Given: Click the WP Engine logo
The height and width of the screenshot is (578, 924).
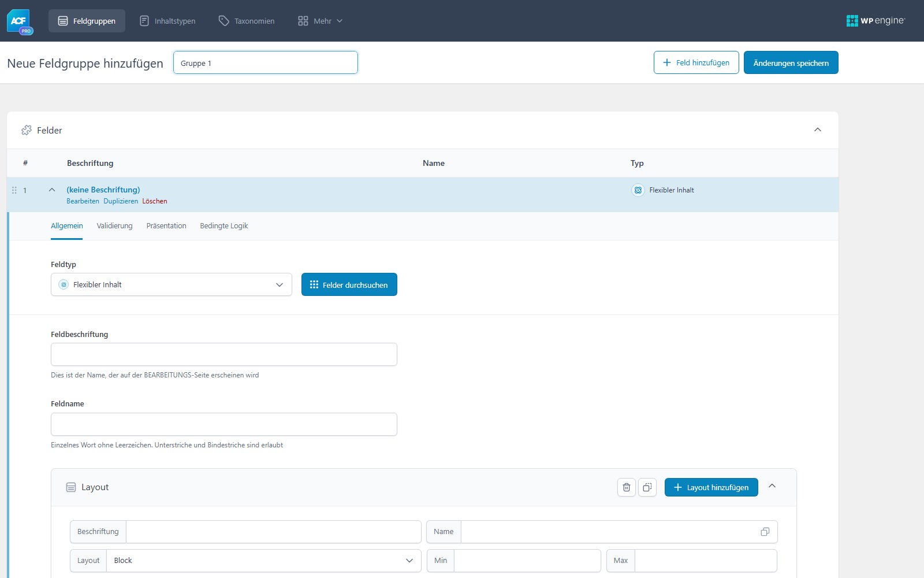Looking at the screenshot, I should coord(875,21).
